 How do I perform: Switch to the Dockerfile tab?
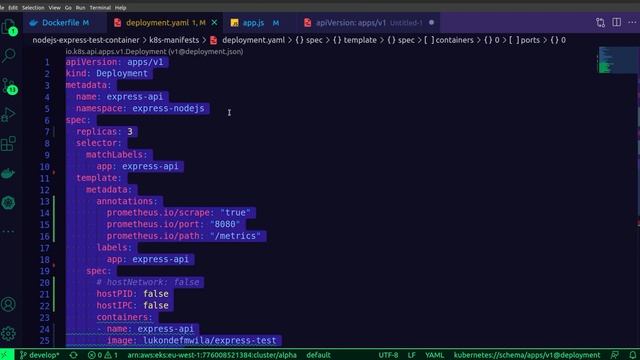(65, 23)
